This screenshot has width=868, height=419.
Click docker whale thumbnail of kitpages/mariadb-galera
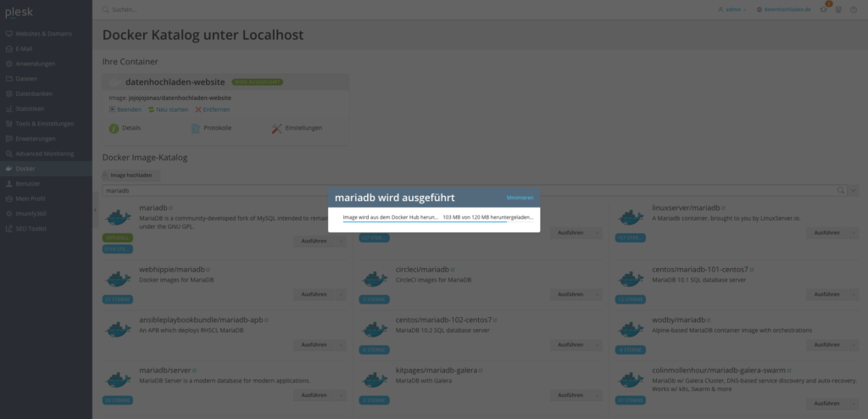pos(374,380)
